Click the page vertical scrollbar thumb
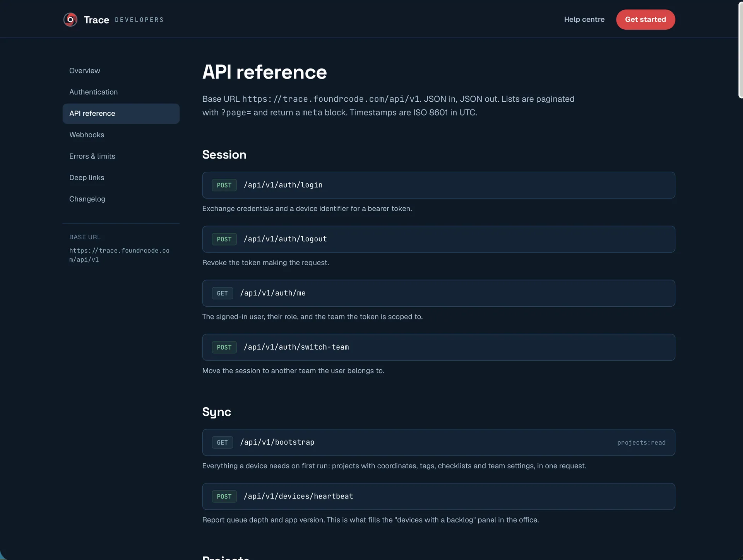The width and height of the screenshot is (743, 560). (x=740, y=50)
